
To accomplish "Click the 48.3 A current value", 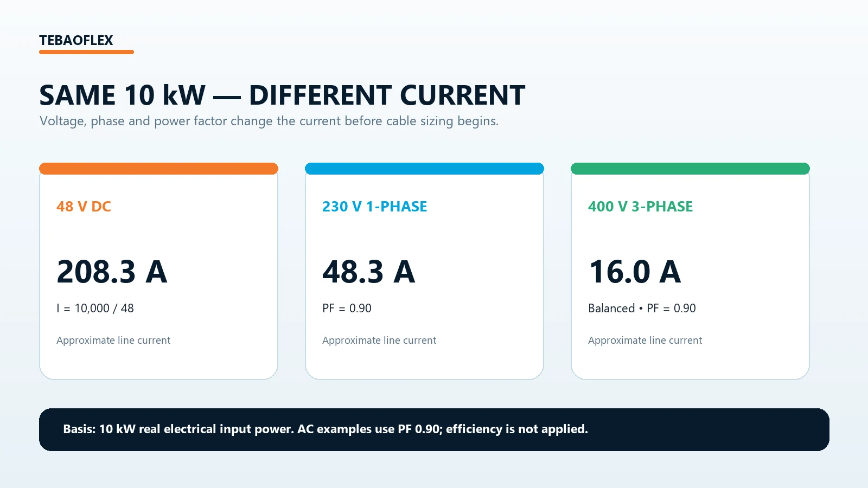I will point(369,272).
